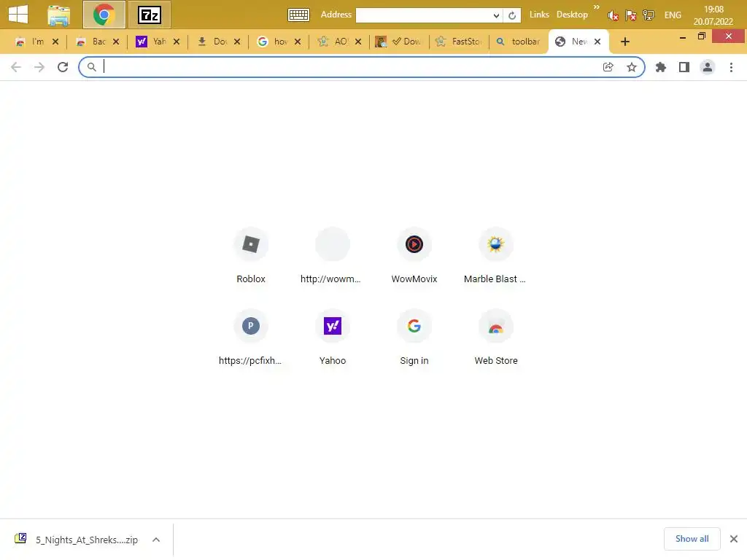Open the Extensions puzzle icon
Screen dimensions: 747x560
[x=660, y=67]
